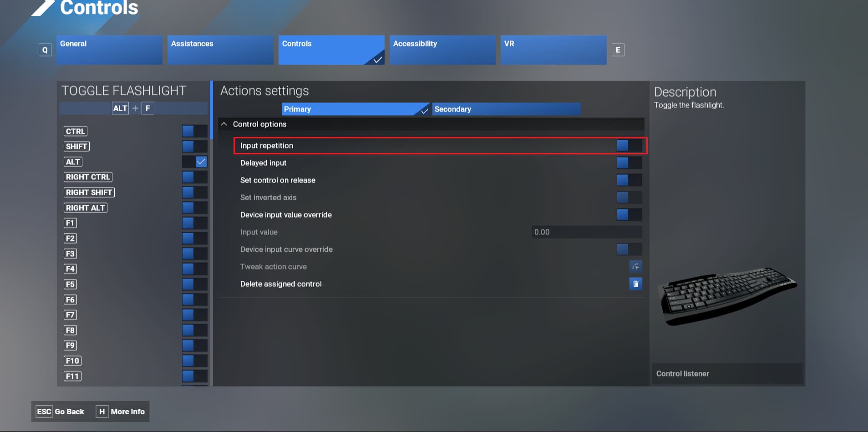Click the trash icon for Delete assigned control
The image size is (868, 432).
point(635,284)
